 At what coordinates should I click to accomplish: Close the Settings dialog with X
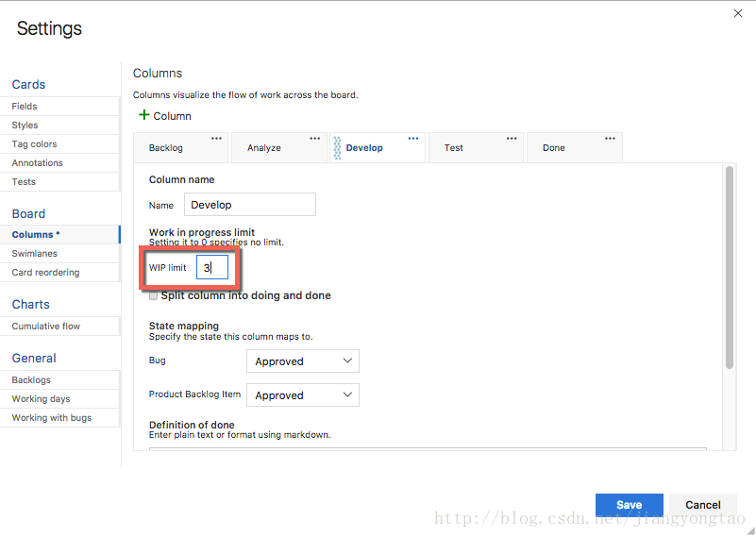tap(738, 13)
